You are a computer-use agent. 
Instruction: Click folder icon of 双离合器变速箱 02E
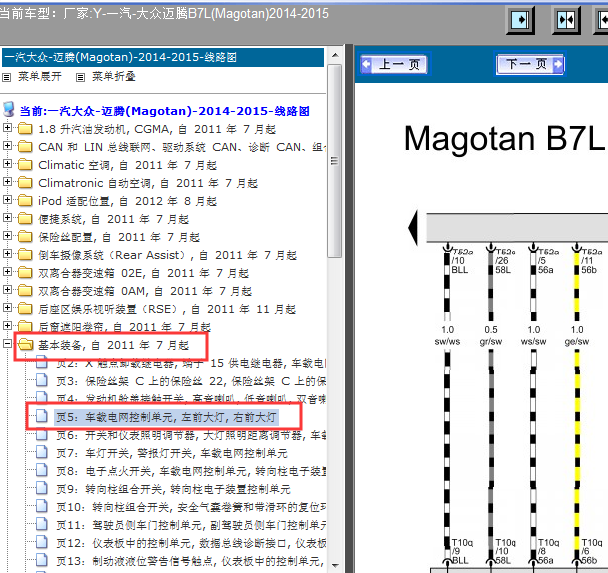click(x=25, y=273)
